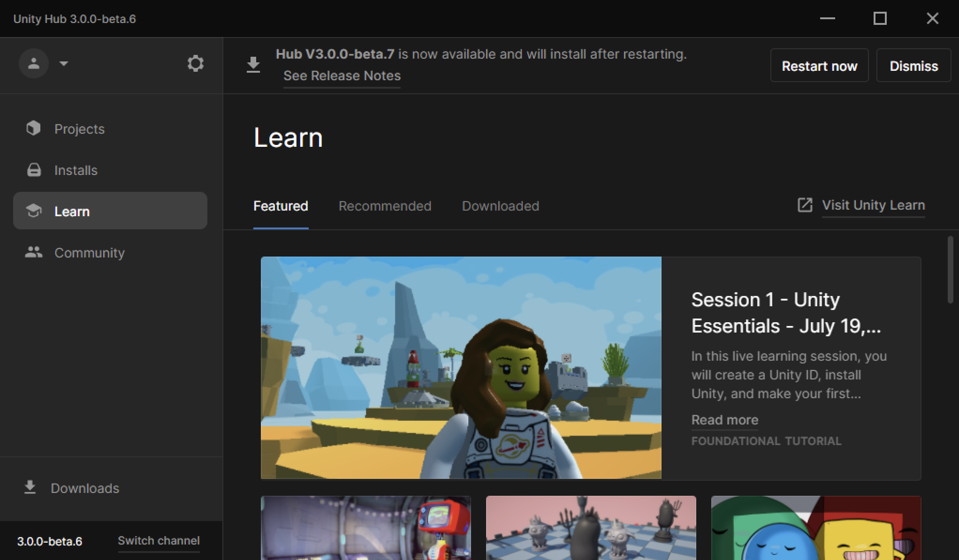Click the vertical scrollbar in Learn panel
Viewport: 959px width, 560px height.
(950, 270)
